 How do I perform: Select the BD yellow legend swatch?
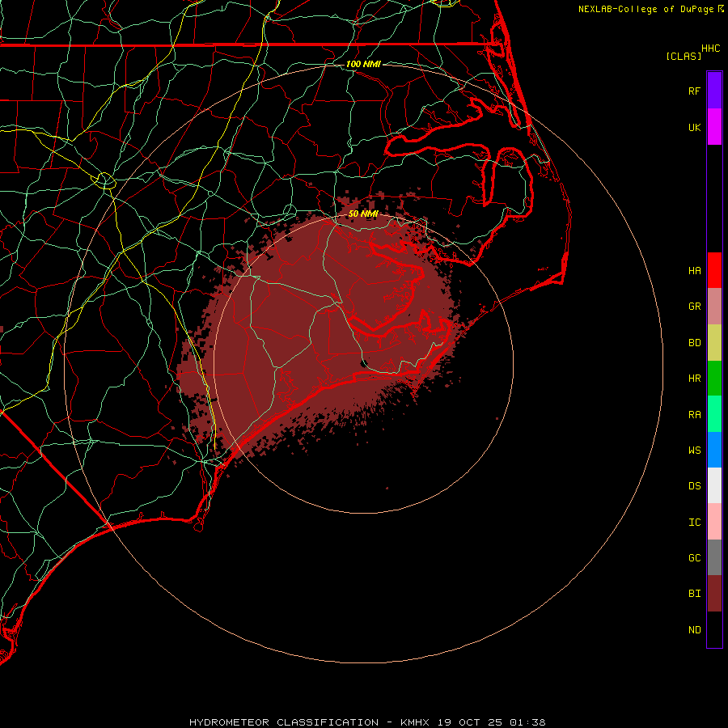point(714,343)
